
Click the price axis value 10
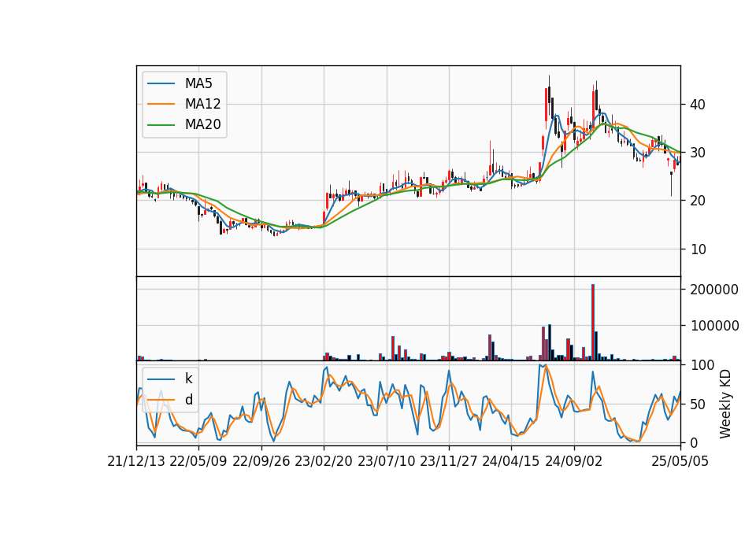[698, 249]
